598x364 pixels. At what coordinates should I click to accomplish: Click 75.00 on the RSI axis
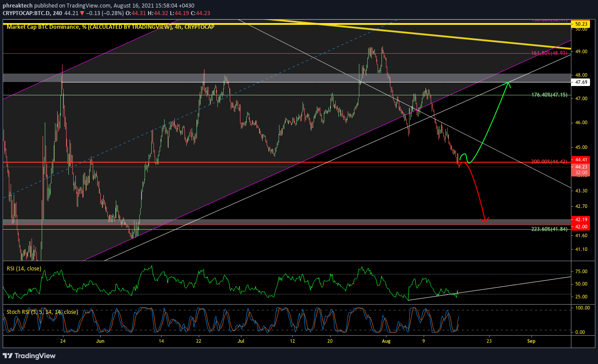click(581, 271)
